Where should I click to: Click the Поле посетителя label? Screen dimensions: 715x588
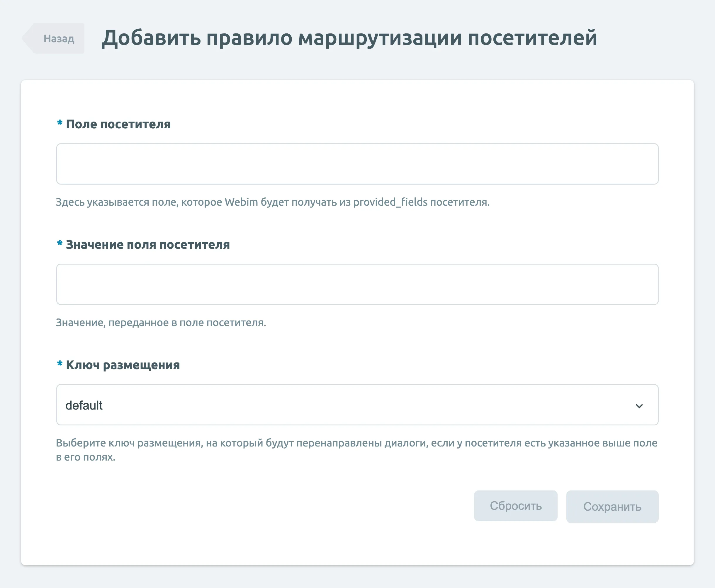pyautogui.click(x=118, y=124)
